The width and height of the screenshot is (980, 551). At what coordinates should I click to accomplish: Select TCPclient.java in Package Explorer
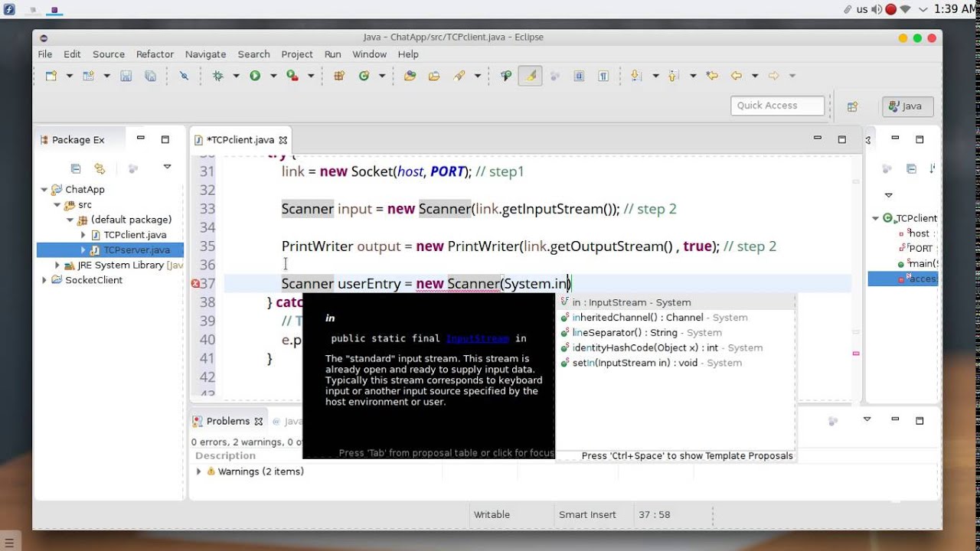(x=135, y=235)
